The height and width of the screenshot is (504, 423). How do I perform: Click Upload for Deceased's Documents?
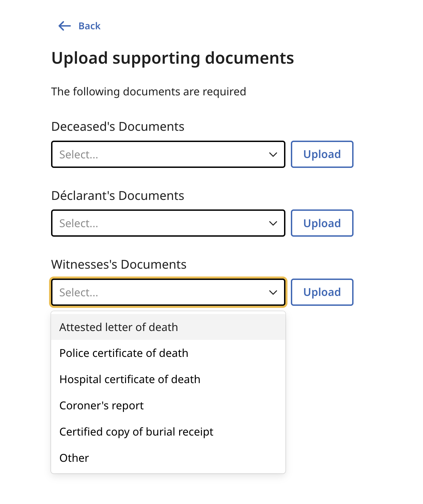pyautogui.click(x=322, y=154)
